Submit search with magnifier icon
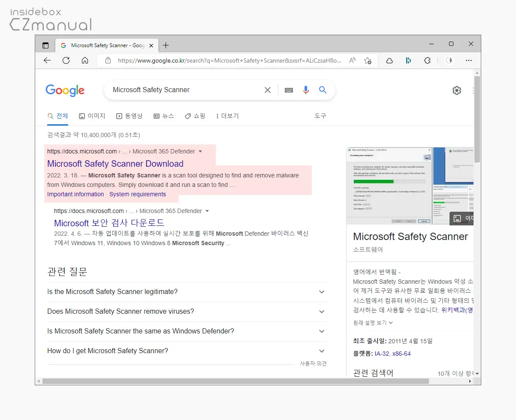516x420 pixels. click(323, 90)
